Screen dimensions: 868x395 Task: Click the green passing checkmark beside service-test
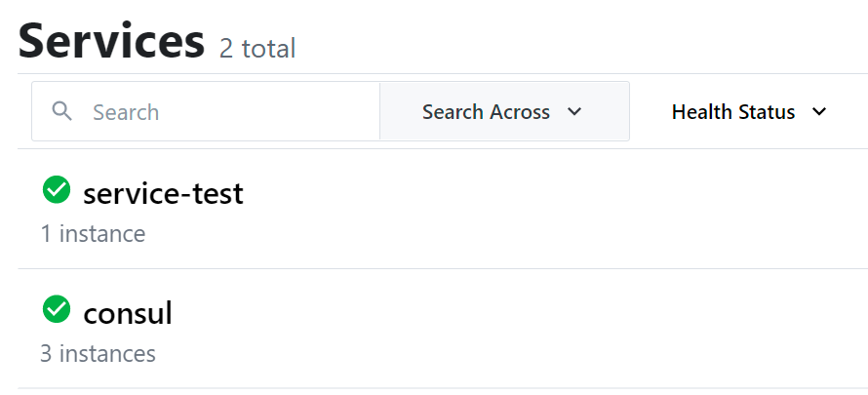(x=57, y=190)
